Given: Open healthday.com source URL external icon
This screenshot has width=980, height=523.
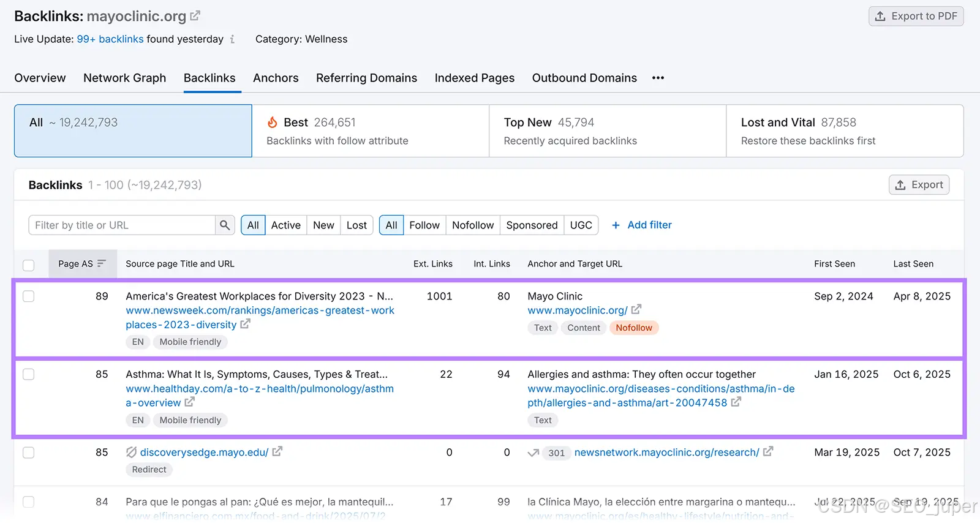Looking at the screenshot, I should click(190, 402).
